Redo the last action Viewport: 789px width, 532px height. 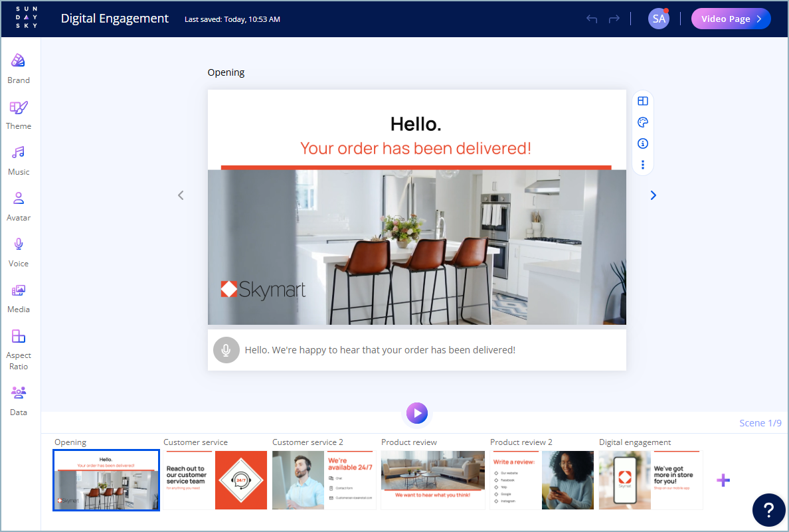(x=614, y=19)
